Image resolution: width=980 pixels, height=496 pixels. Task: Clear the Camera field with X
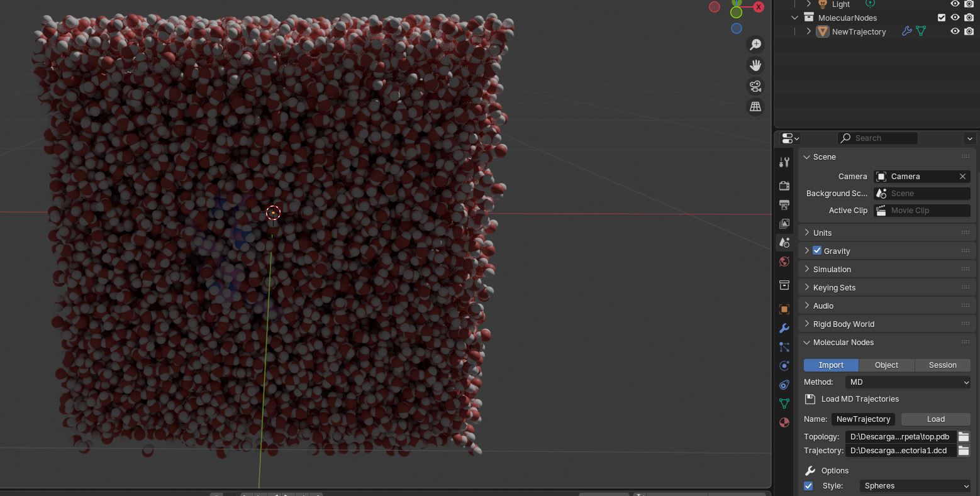pos(962,177)
